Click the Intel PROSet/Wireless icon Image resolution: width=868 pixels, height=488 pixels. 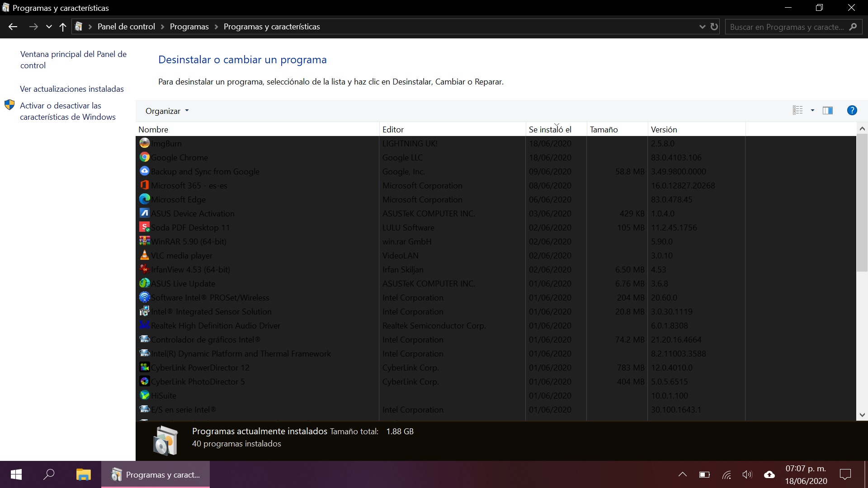point(145,297)
